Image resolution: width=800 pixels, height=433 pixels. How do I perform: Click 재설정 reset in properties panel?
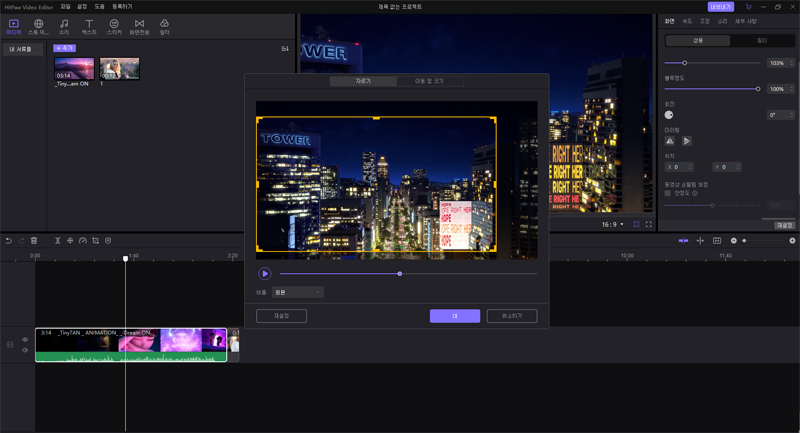(x=785, y=225)
